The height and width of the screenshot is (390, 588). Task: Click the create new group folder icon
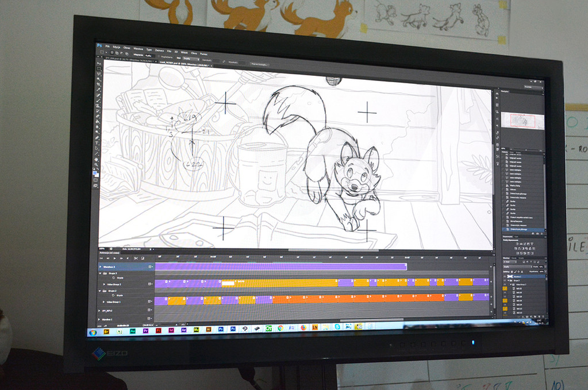pos(535,317)
